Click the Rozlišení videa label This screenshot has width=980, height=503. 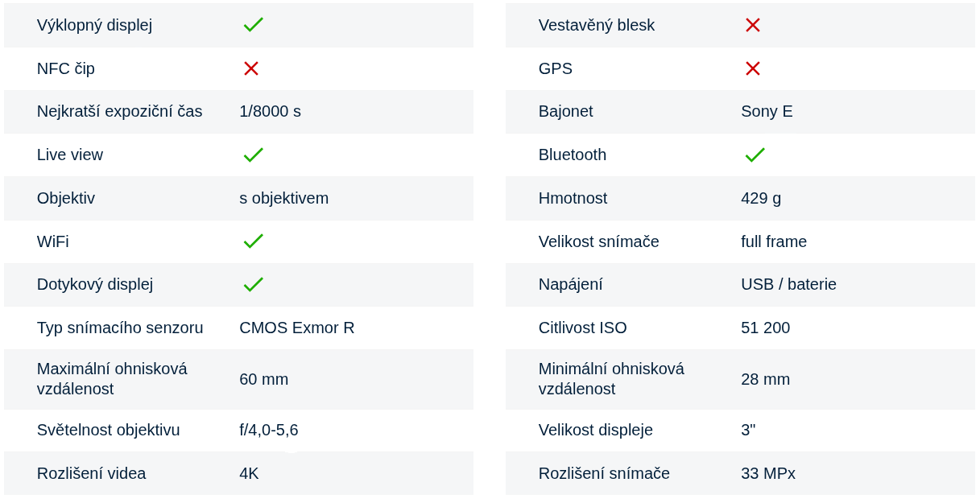(91, 473)
